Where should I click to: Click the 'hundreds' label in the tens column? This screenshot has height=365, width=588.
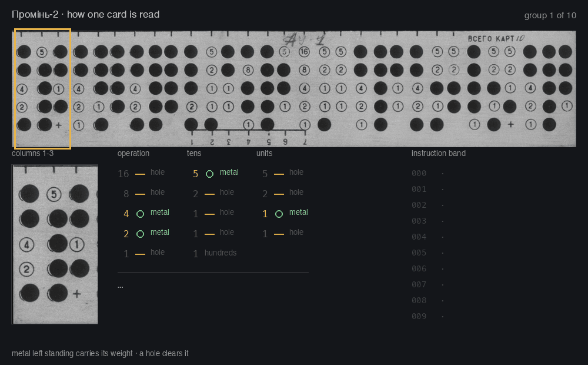(220, 253)
